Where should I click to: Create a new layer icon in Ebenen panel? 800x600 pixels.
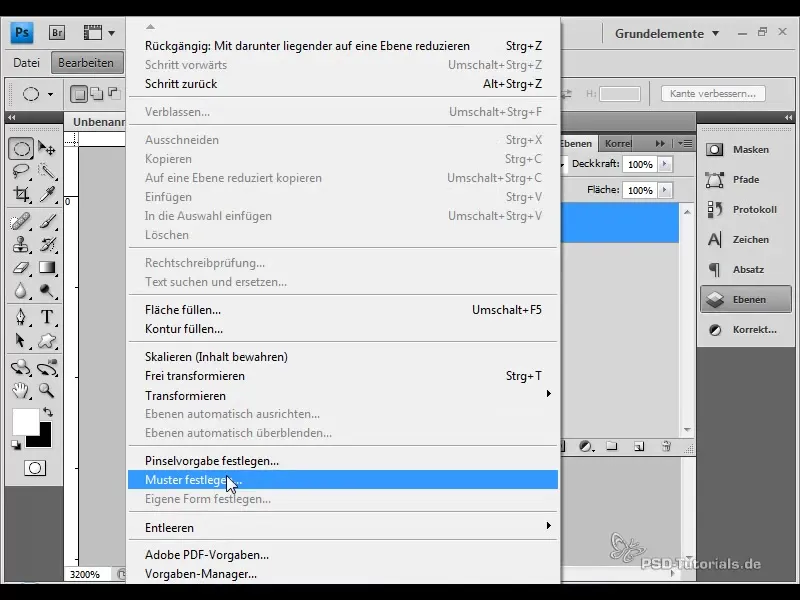point(639,446)
